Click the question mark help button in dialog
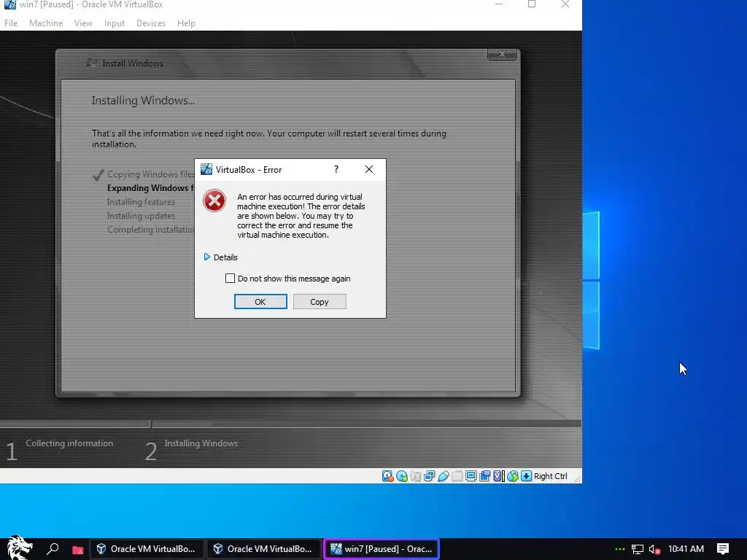This screenshot has width=747, height=560. click(336, 169)
